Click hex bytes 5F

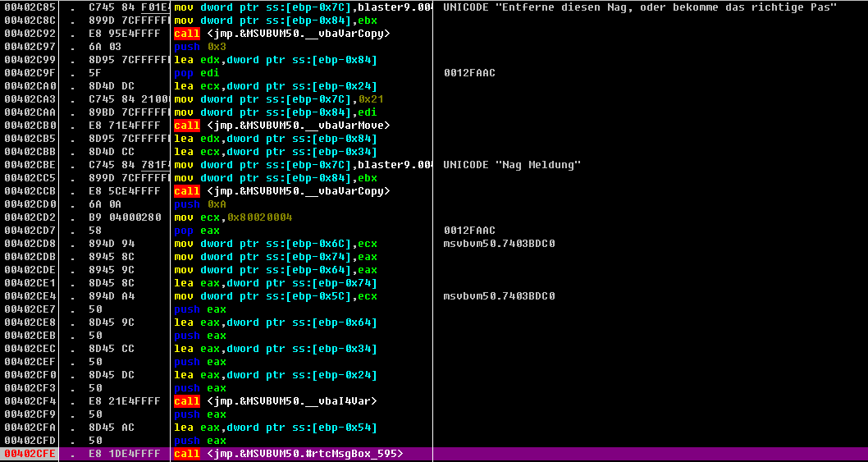pyautogui.click(x=94, y=73)
